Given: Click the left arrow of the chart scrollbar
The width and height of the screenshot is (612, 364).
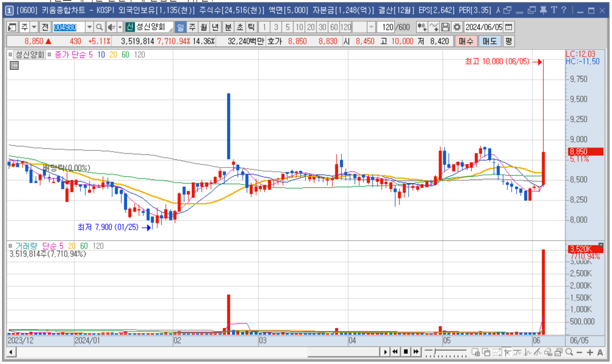Looking at the screenshot, I should (11, 352).
